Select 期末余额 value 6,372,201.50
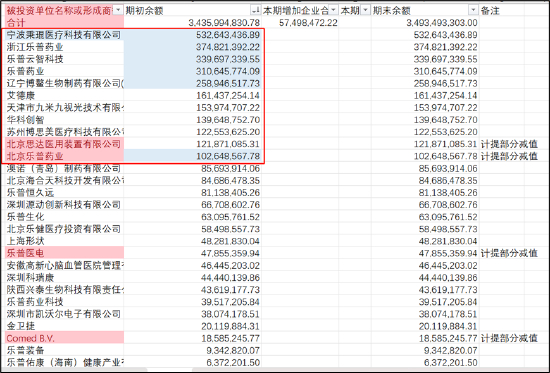 pyautogui.click(x=450, y=362)
